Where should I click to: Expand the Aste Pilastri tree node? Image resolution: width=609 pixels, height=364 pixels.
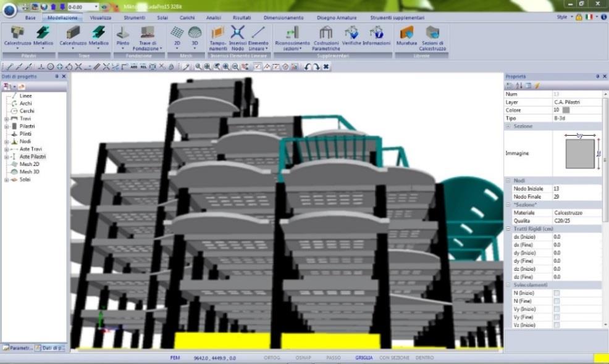coord(6,157)
